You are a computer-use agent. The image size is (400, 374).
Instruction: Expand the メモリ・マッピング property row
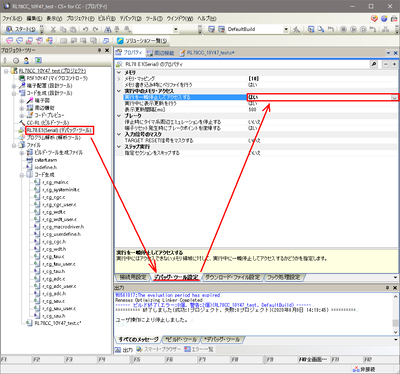click(x=119, y=79)
